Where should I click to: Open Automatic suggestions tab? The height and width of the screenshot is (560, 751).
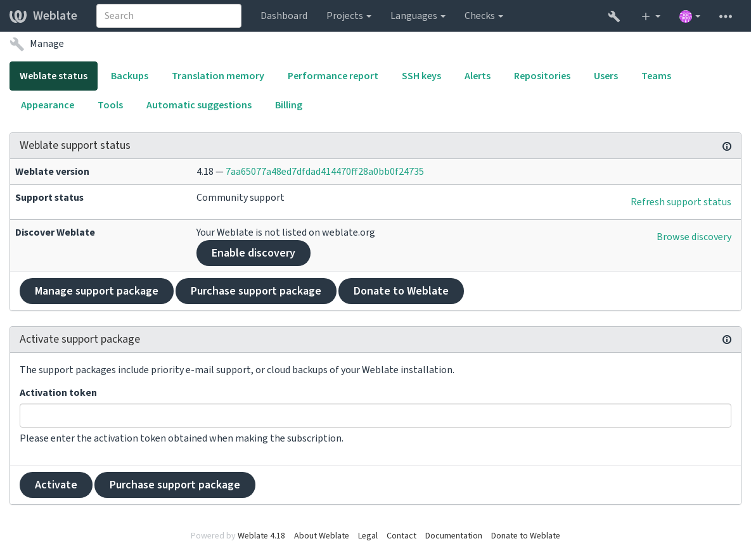tap(199, 105)
